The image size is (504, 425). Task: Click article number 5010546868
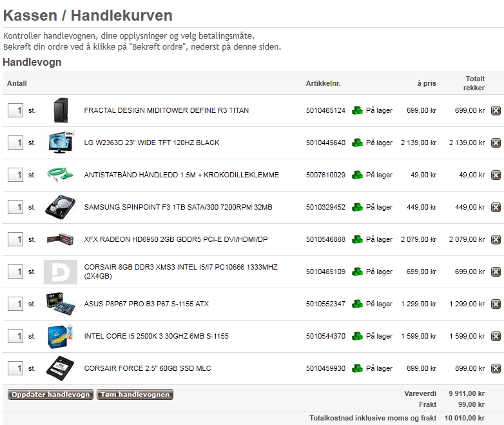click(325, 239)
